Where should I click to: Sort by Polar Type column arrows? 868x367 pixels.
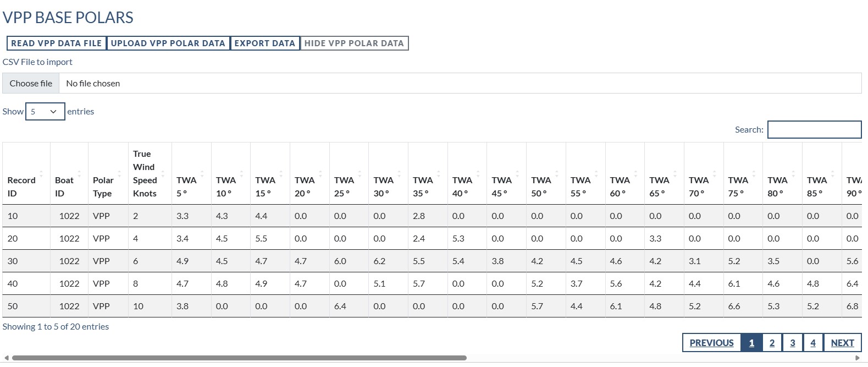pyautogui.click(x=119, y=173)
